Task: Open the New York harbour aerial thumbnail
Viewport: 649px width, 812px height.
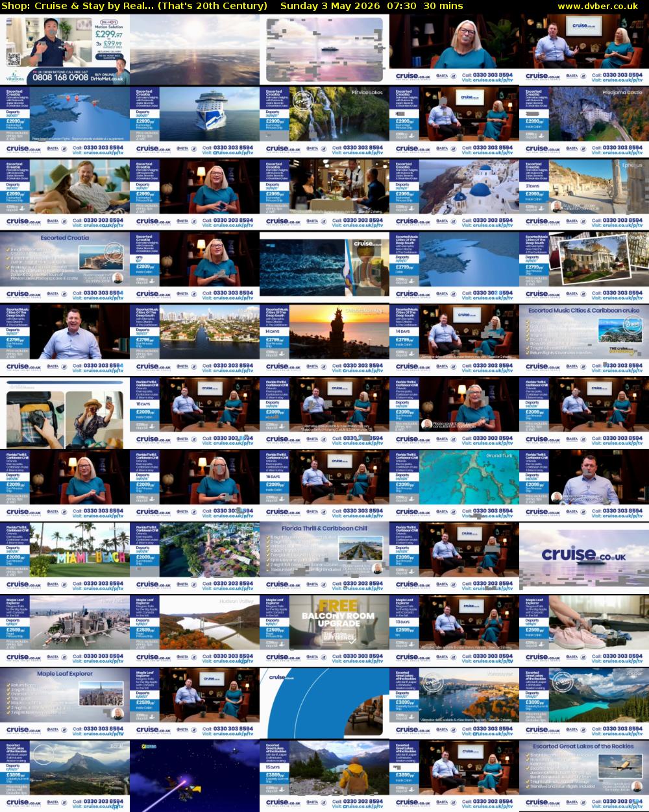Action: coord(65,631)
